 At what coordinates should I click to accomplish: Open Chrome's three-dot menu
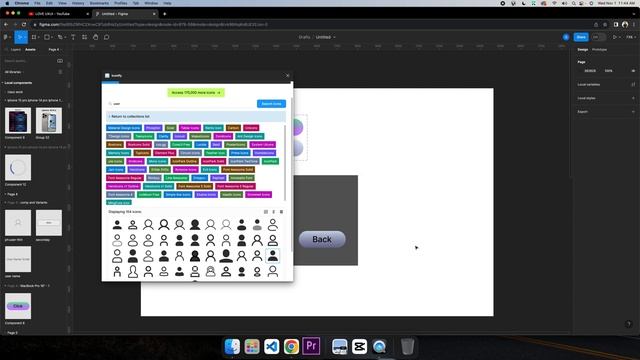tap(634, 24)
